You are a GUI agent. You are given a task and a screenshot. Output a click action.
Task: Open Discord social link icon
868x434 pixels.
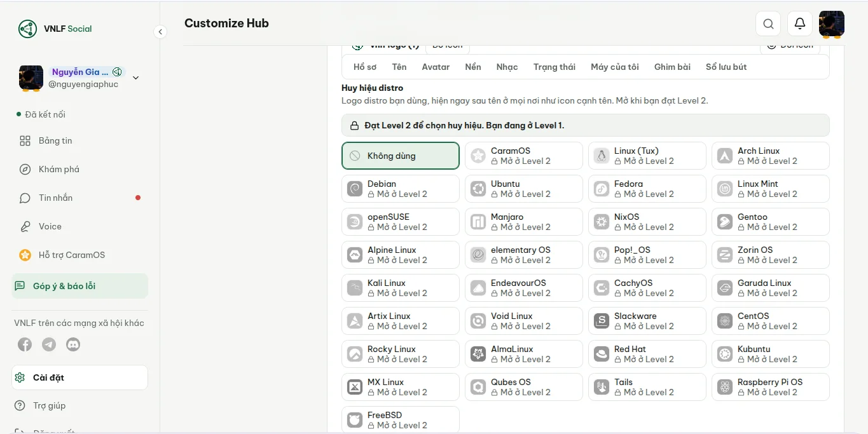[73, 344]
